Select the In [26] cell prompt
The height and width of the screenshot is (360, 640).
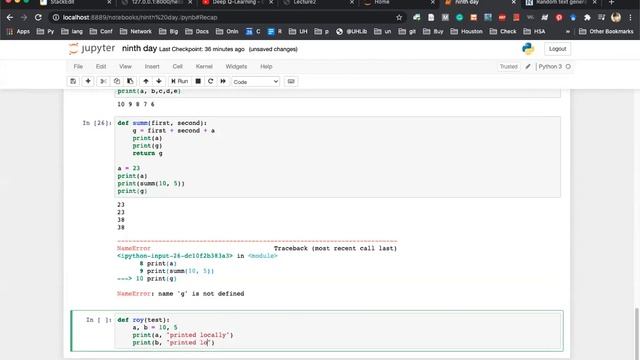[x=97, y=123]
